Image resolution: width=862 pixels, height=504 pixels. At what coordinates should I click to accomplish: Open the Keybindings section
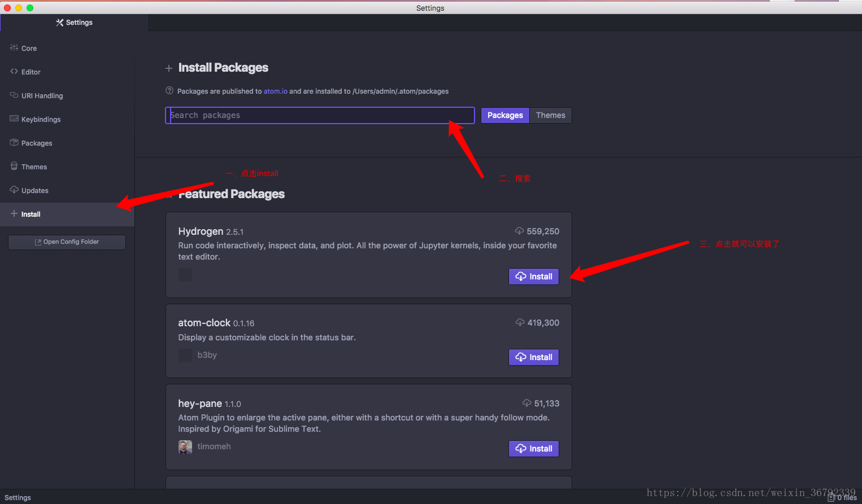click(67, 120)
